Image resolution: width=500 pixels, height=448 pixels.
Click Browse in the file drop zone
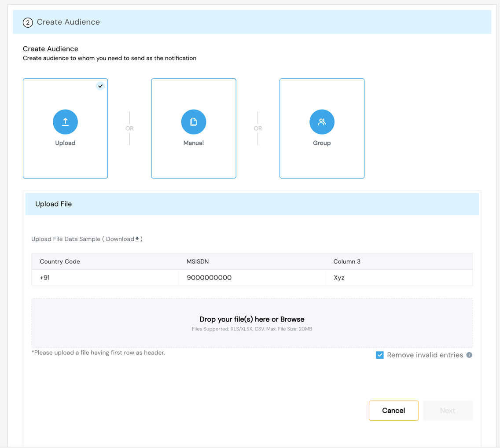(292, 319)
